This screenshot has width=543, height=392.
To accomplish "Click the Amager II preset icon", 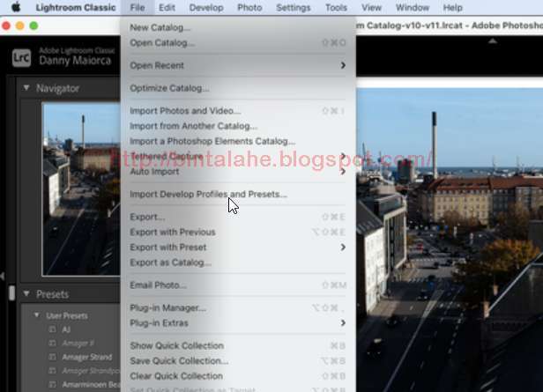I will click(x=52, y=344).
